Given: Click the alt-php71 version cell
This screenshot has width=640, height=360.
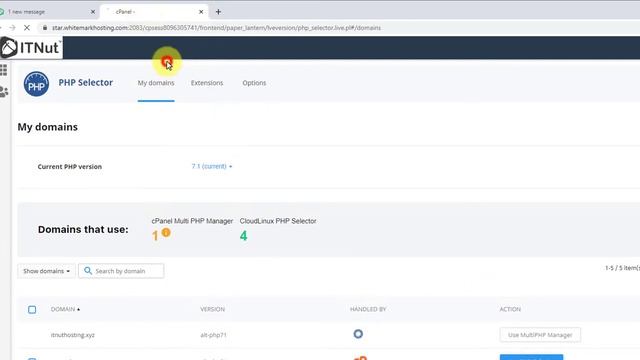Looking at the screenshot, I should (x=213, y=335).
